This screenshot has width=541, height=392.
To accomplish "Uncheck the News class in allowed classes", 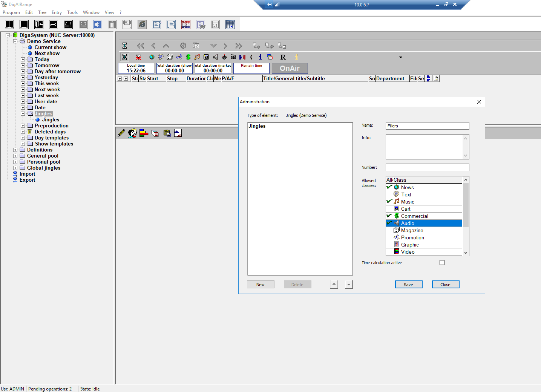I will pyautogui.click(x=389, y=187).
